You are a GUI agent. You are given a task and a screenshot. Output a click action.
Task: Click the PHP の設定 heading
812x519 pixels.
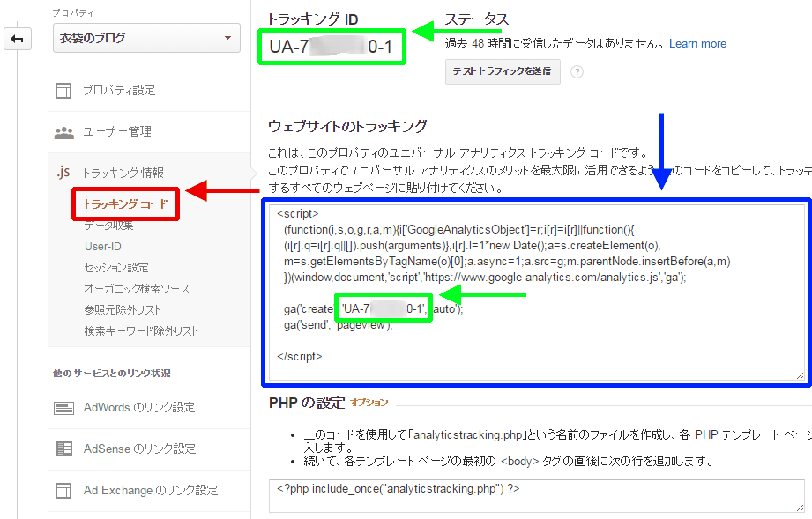[307, 403]
